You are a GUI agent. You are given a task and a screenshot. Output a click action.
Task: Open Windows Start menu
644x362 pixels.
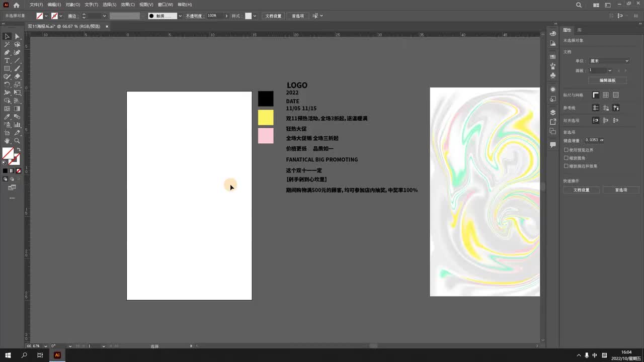8,355
